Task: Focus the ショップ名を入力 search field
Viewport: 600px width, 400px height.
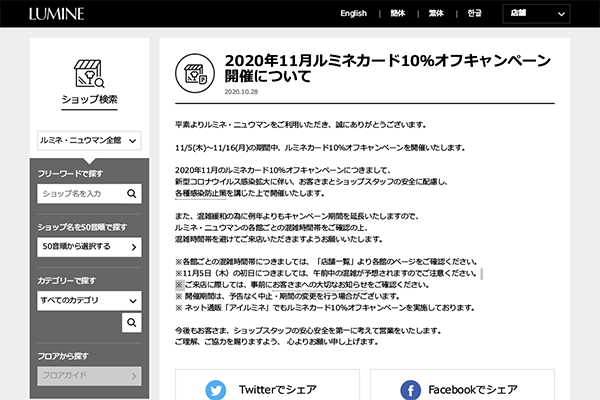Action: (80, 194)
